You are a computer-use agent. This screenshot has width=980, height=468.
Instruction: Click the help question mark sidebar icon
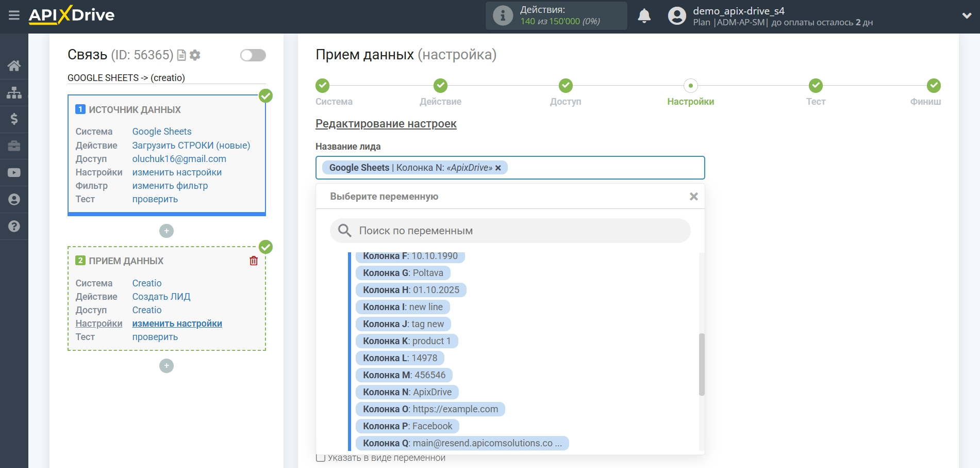point(14,227)
